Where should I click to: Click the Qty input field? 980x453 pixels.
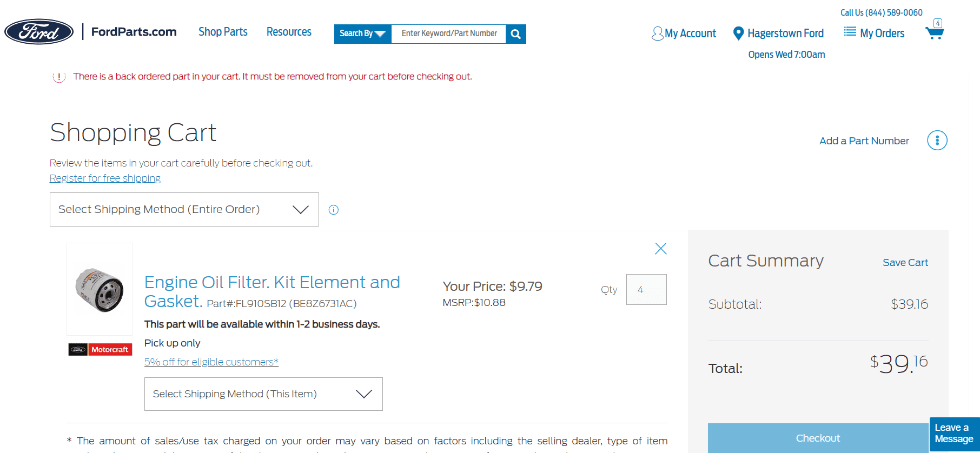[x=646, y=290]
